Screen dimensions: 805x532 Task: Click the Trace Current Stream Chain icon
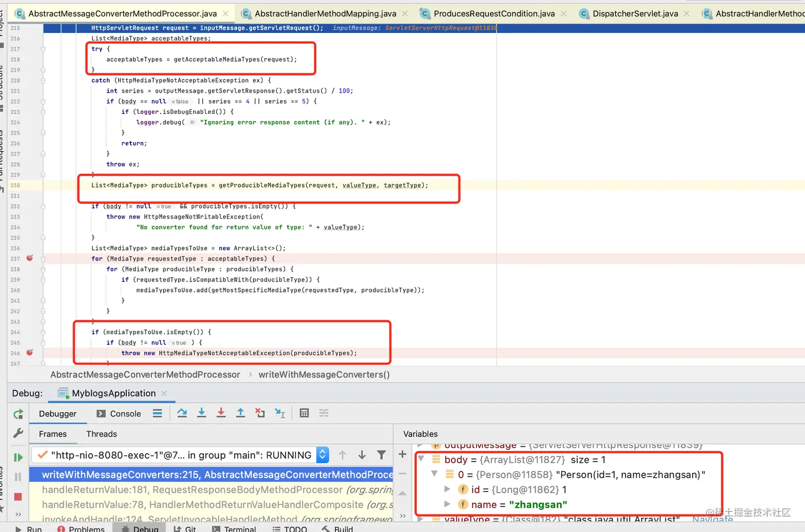pyautogui.click(x=324, y=413)
